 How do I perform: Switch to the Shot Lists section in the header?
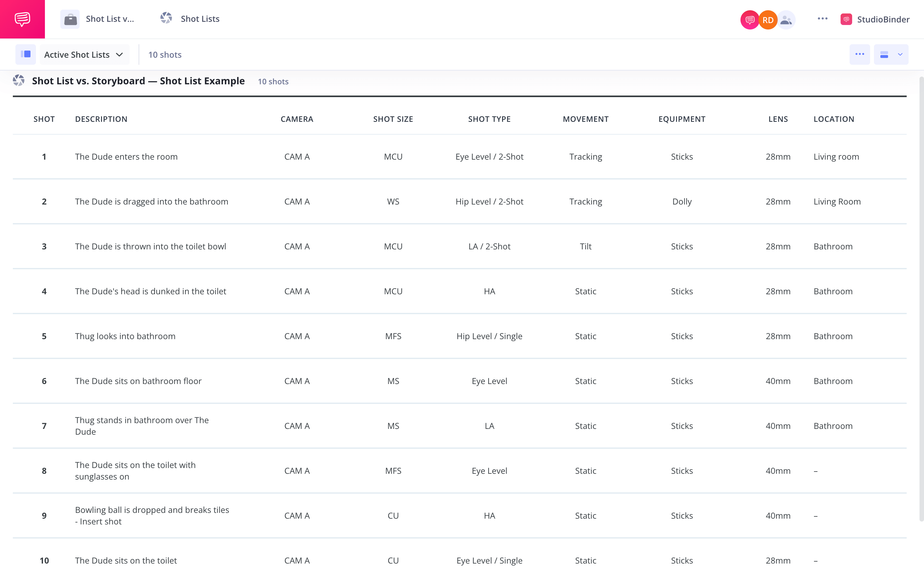[x=200, y=18]
